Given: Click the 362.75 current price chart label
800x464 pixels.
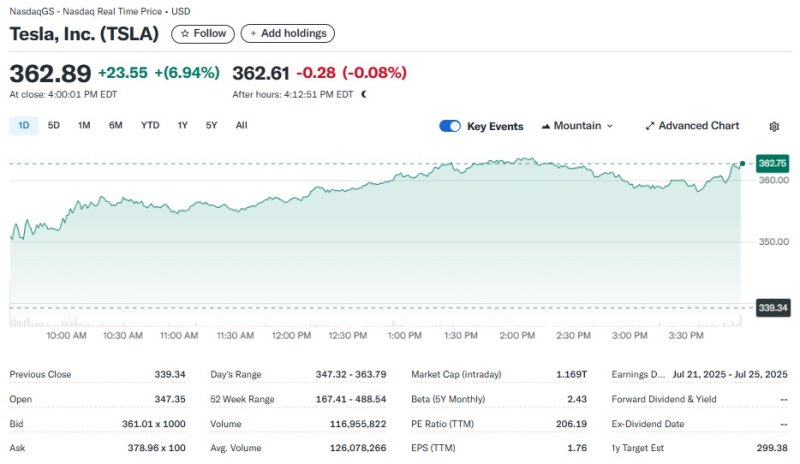Looking at the screenshot, I should (772, 163).
